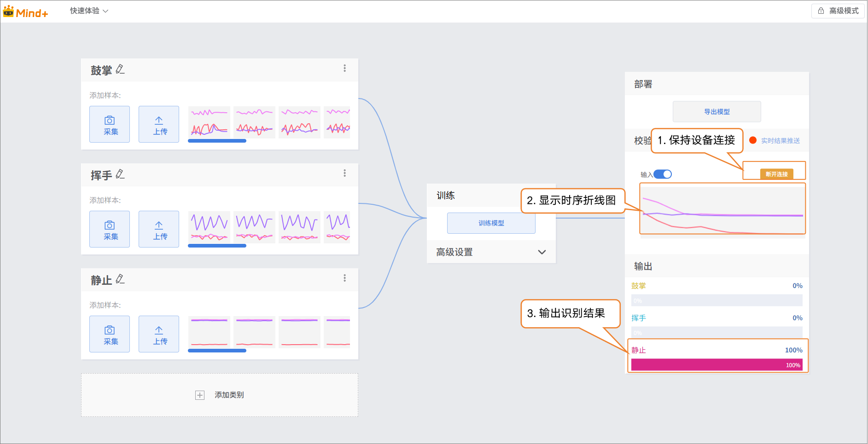Open three-dot menu for 鼓掌 class
868x444 pixels.
(344, 69)
